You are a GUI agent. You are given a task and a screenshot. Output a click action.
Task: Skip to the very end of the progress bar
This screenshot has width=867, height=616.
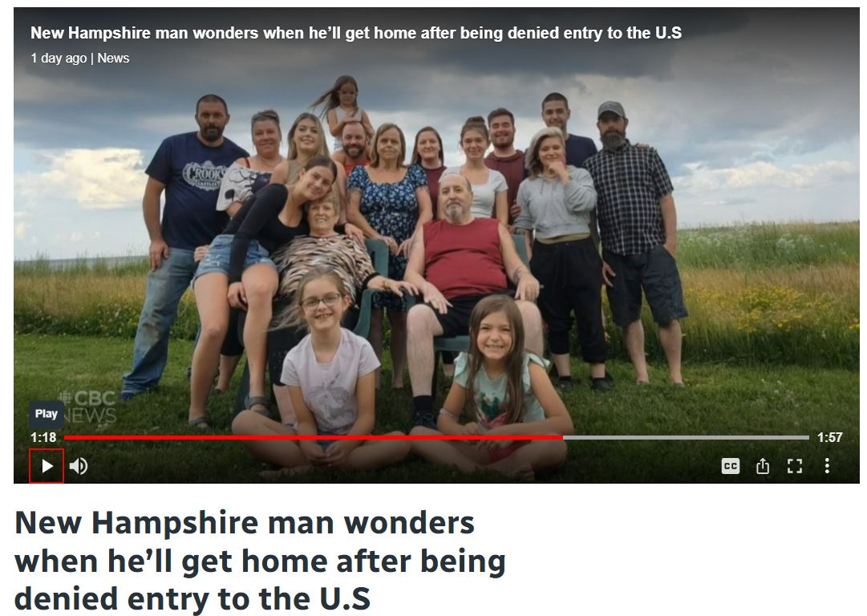[x=808, y=437]
